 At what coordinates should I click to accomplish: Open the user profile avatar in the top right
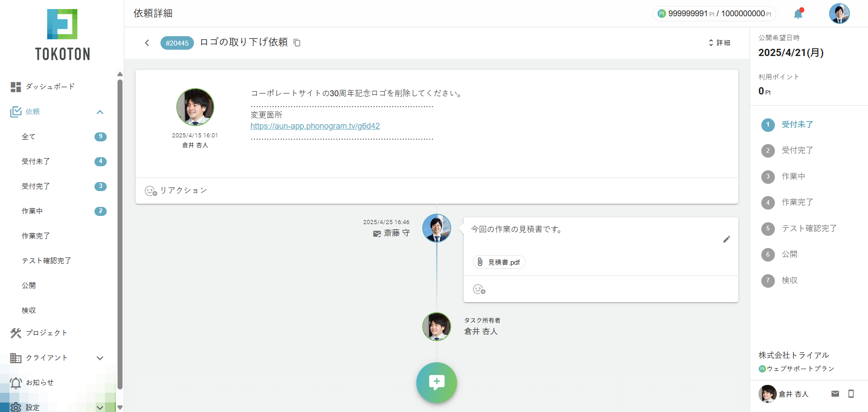coord(839,14)
